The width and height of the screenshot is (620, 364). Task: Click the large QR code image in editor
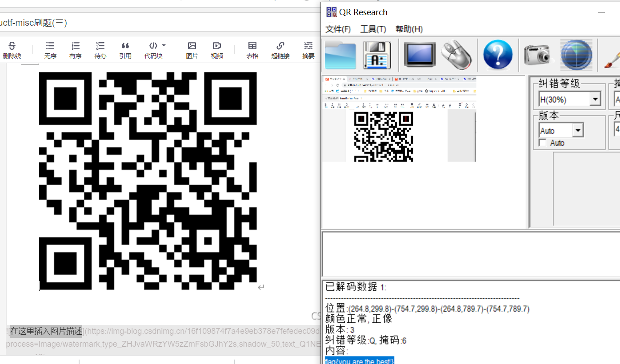point(148,181)
